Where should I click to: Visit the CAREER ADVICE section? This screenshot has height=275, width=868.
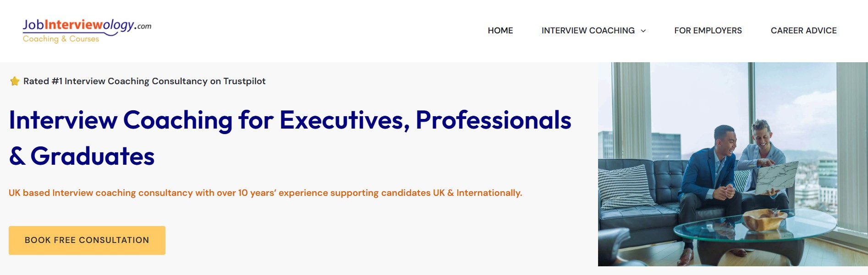point(803,31)
